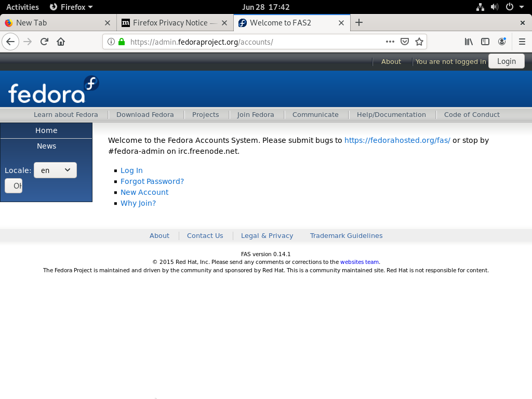Open the Firefox application menu in top bar

[x=71, y=7]
